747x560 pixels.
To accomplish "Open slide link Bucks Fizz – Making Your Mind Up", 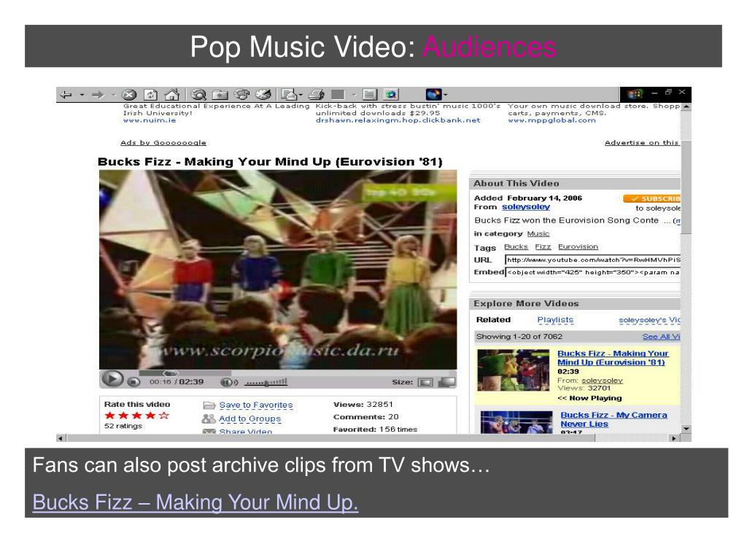I will (196, 502).
